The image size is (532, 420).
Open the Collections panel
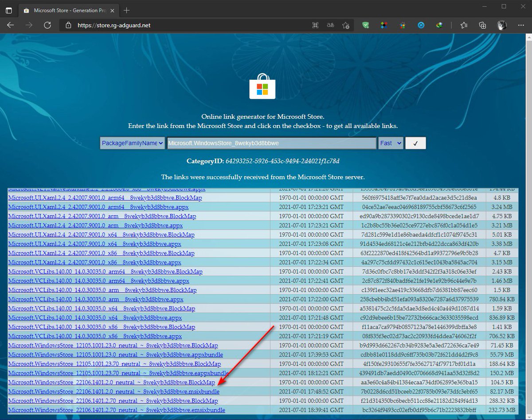pyautogui.click(x=482, y=25)
